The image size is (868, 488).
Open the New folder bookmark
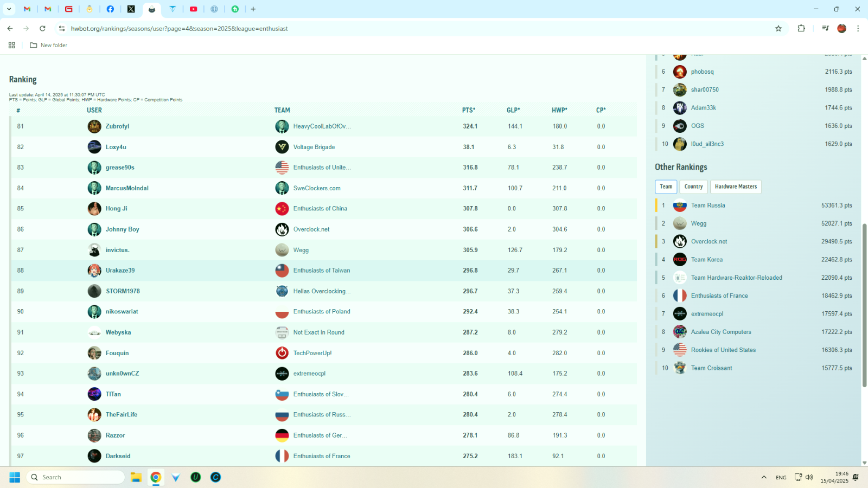point(48,45)
